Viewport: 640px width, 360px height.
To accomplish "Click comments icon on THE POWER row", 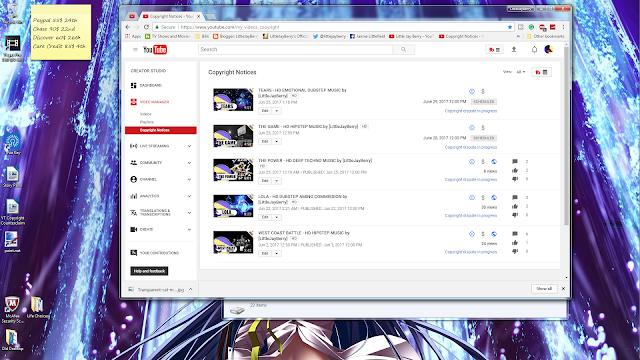I will click(515, 162).
